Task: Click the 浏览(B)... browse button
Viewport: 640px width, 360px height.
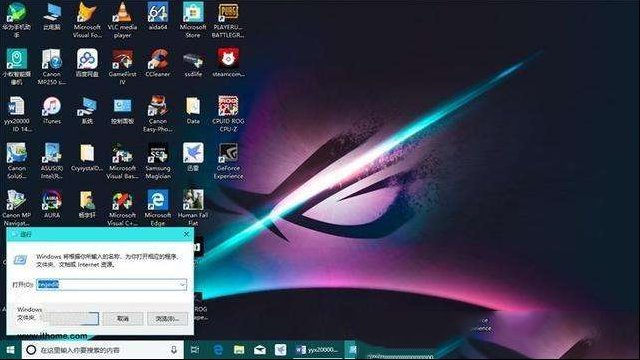Action: pos(167,318)
